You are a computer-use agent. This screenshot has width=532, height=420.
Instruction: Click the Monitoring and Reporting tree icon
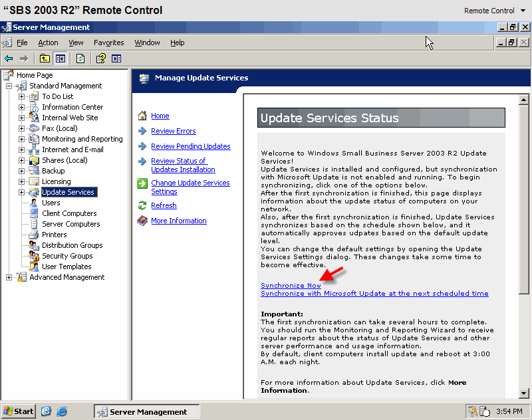click(34, 139)
